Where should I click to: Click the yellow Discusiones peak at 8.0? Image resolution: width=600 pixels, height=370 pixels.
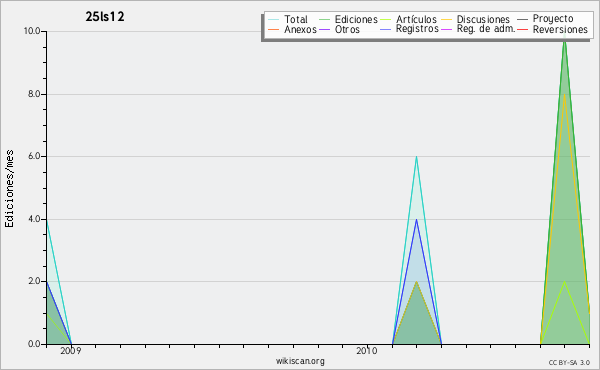[x=564, y=95]
